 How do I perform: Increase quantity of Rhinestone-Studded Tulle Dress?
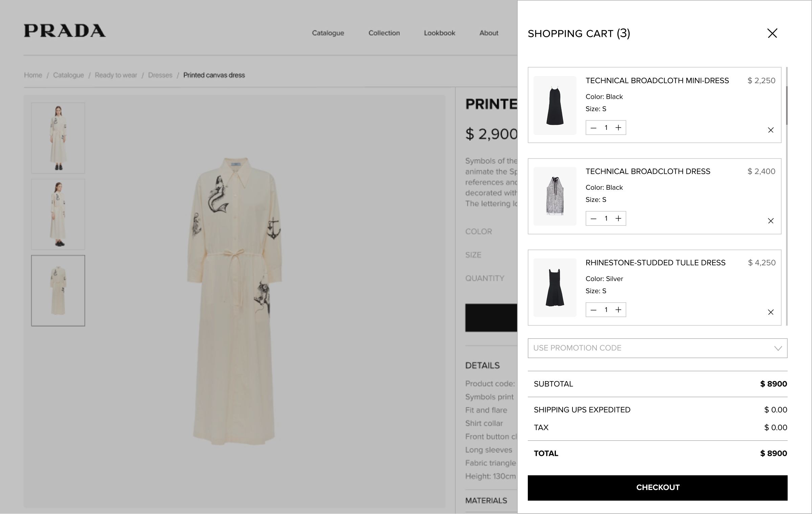pos(618,309)
